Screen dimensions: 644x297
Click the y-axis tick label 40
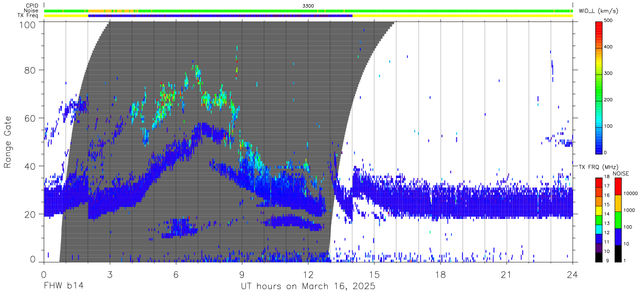coord(30,166)
